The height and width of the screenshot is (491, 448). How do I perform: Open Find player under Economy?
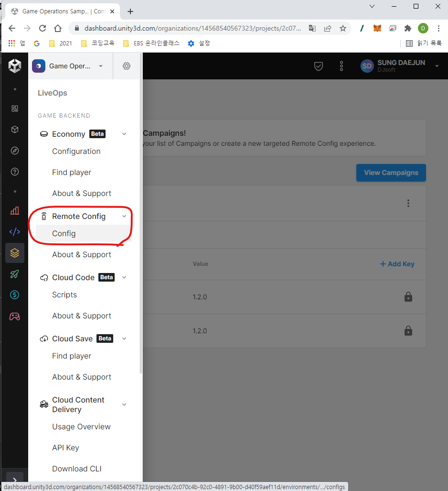72,172
